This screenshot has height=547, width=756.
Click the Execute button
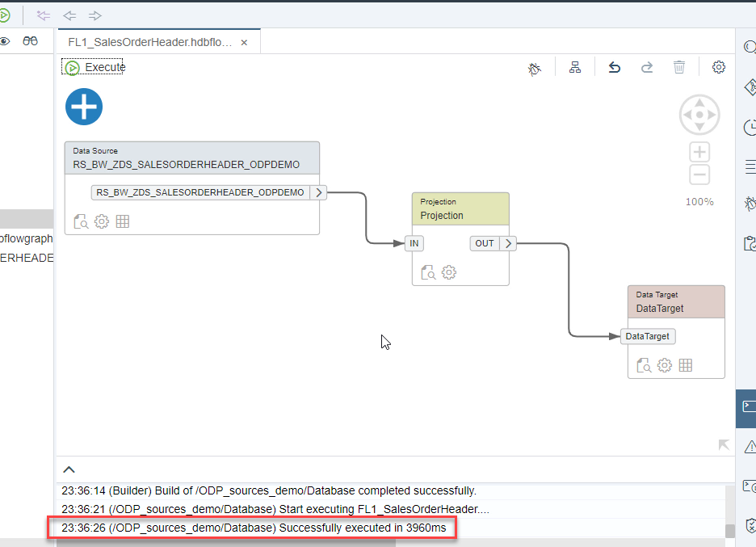[x=93, y=67]
